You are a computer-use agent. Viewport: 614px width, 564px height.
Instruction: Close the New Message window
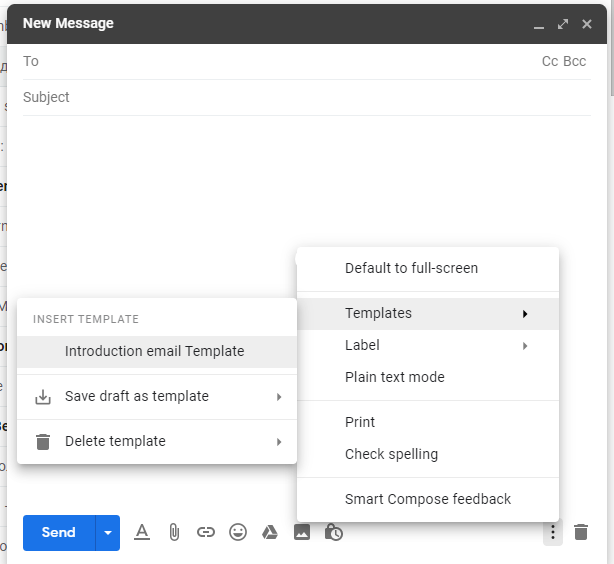tap(587, 24)
